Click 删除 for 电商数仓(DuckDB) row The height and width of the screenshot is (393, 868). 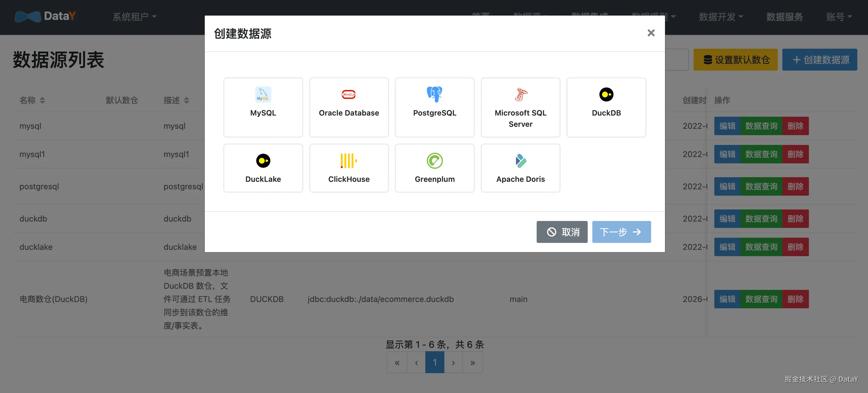(x=795, y=299)
